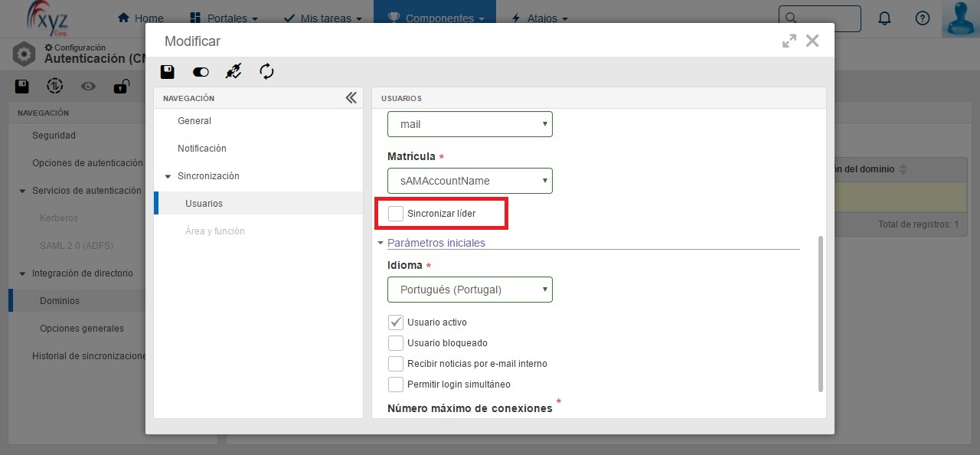Sort by dominio column header arrows
This screenshot has height=455, width=980.
pos(902,169)
